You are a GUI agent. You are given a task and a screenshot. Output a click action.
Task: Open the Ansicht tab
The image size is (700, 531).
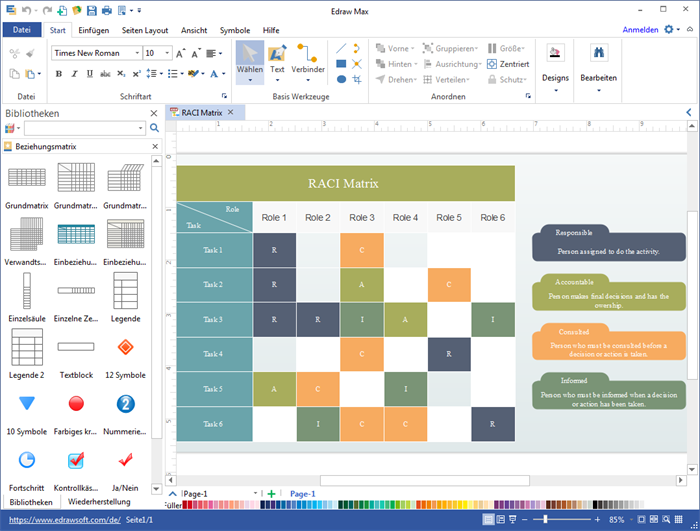tap(194, 30)
